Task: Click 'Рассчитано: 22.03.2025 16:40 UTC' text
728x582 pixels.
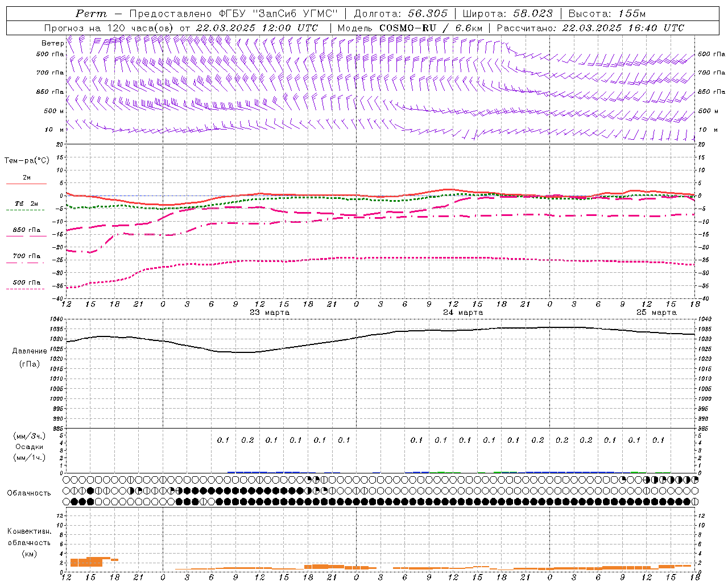Action: click(590, 28)
